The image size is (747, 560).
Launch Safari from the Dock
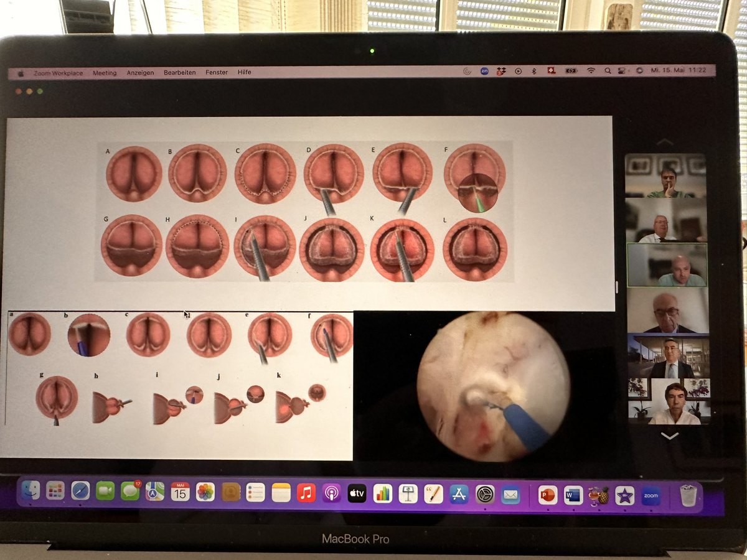pyautogui.click(x=80, y=492)
